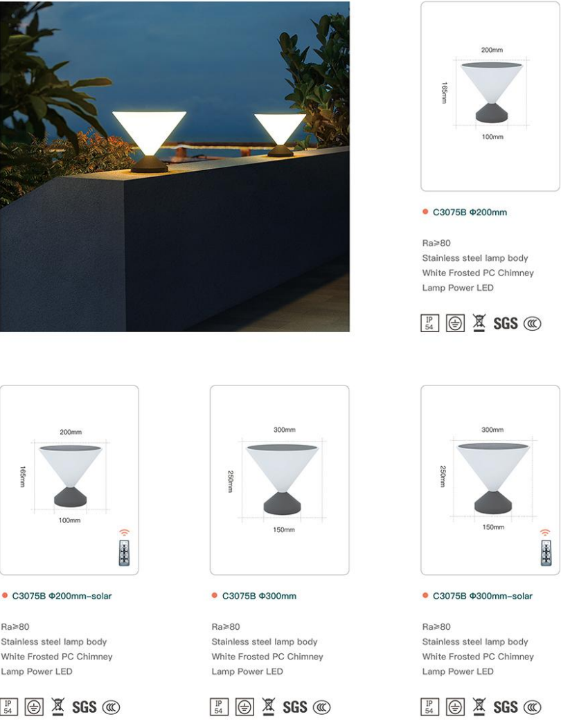The image size is (561, 728).
Task: Click the crossed-out bin icon under C3075B Φ300mm-solar
Action: click(479, 707)
